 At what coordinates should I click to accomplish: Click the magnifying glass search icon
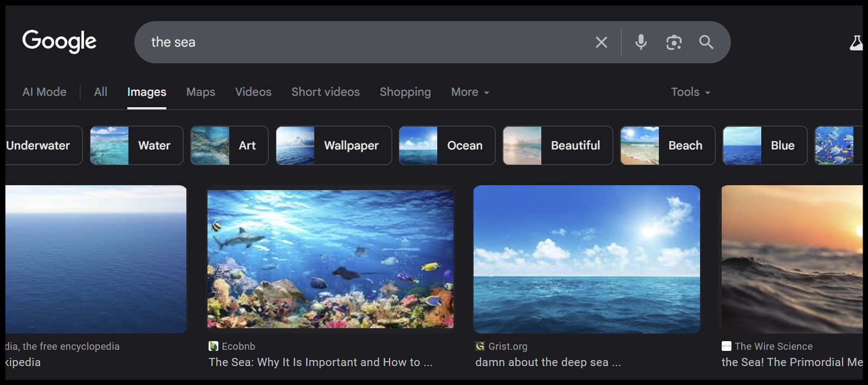[x=706, y=42]
